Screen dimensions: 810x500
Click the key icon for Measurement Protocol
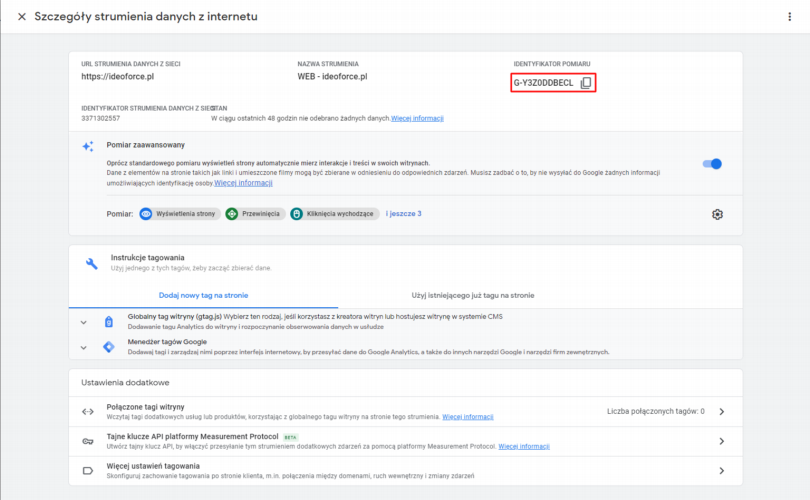point(87,441)
